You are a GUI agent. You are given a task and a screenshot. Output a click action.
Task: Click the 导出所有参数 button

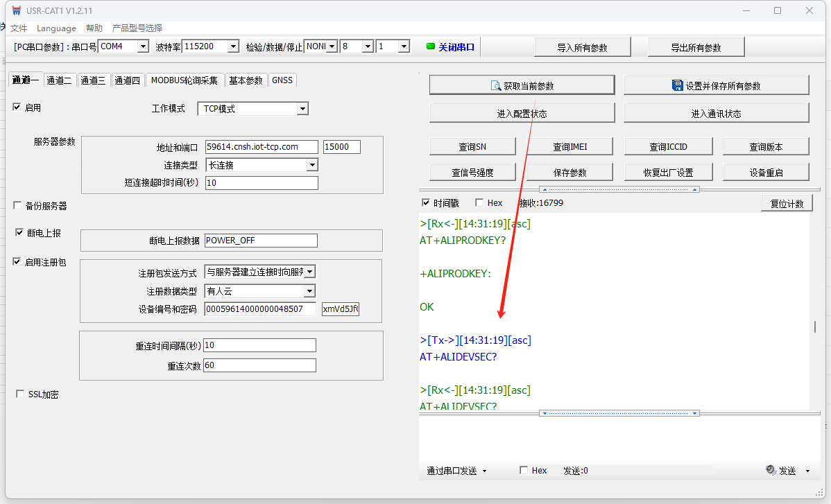click(696, 48)
